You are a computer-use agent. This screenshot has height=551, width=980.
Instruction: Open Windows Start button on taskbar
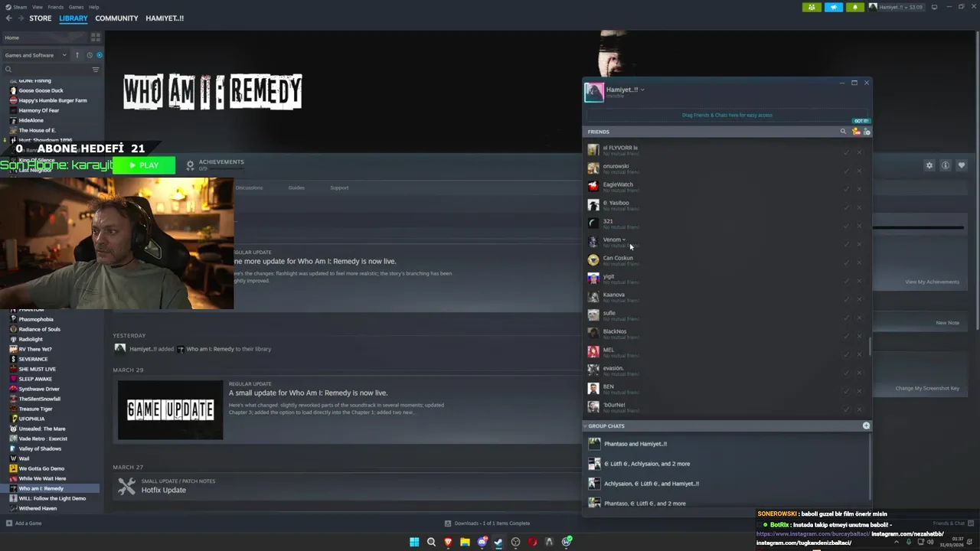tap(414, 542)
